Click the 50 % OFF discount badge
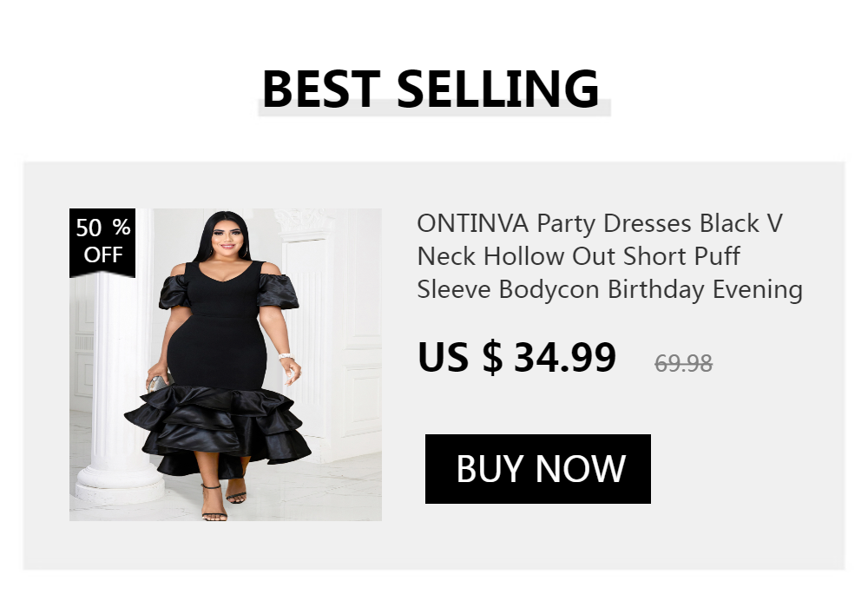 (x=102, y=241)
